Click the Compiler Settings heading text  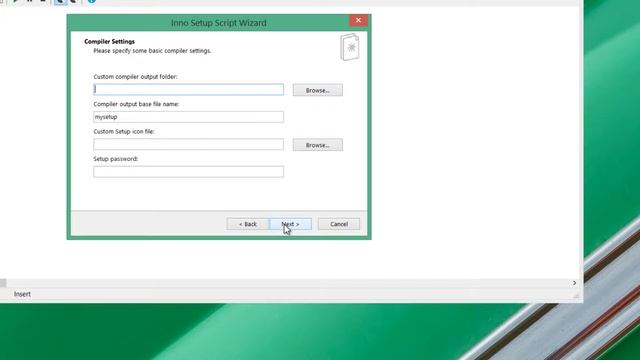109,42
